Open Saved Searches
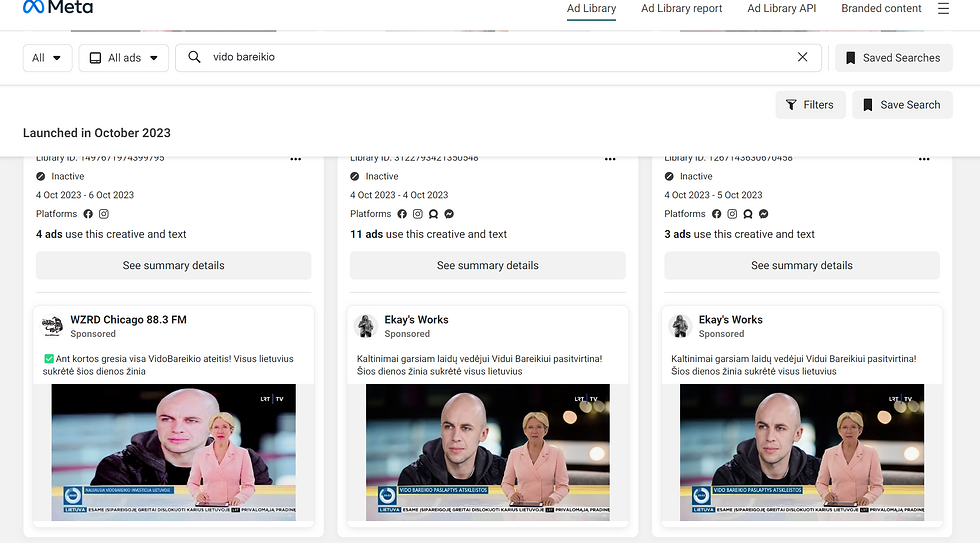The height and width of the screenshot is (543, 980). click(894, 57)
